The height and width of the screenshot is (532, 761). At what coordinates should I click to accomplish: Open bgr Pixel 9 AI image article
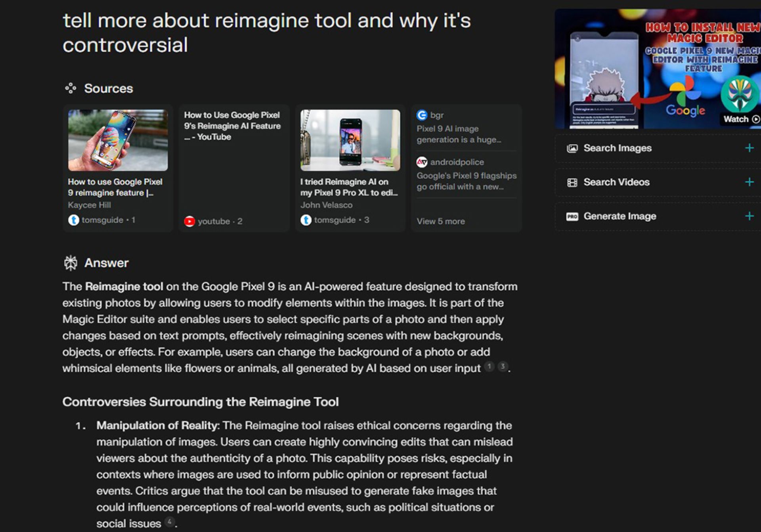pos(459,134)
